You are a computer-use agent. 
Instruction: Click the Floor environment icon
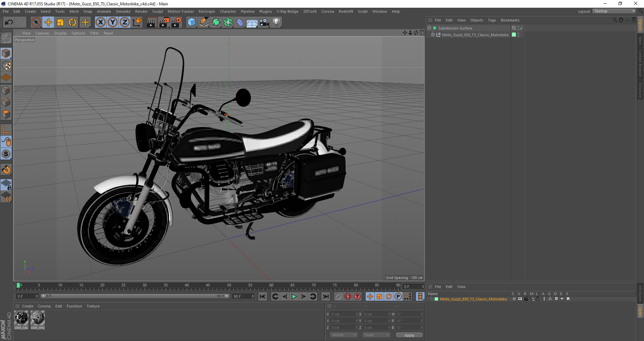pos(252,22)
